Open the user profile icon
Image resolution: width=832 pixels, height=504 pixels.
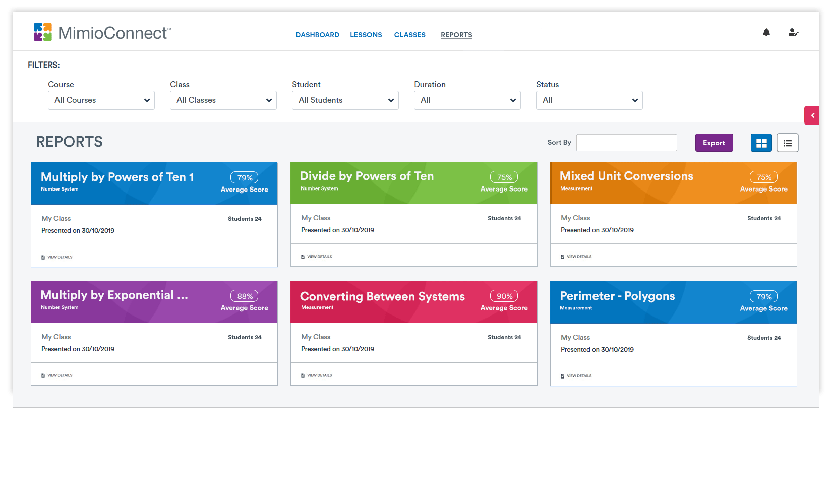pyautogui.click(x=793, y=33)
